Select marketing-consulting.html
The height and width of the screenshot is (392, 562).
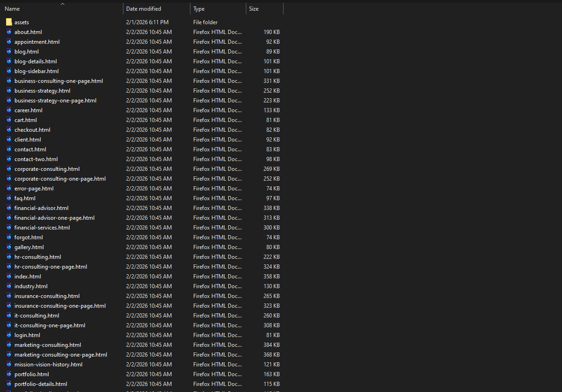(x=47, y=345)
